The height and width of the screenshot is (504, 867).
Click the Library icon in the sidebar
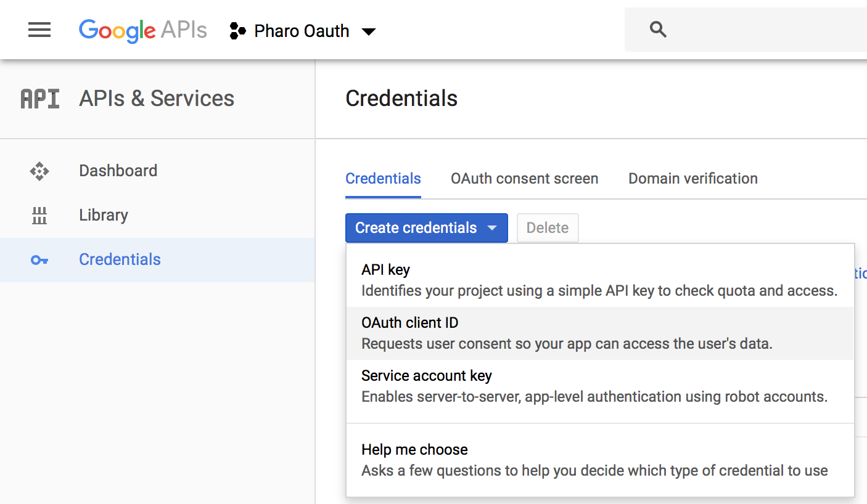pos(39,215)
